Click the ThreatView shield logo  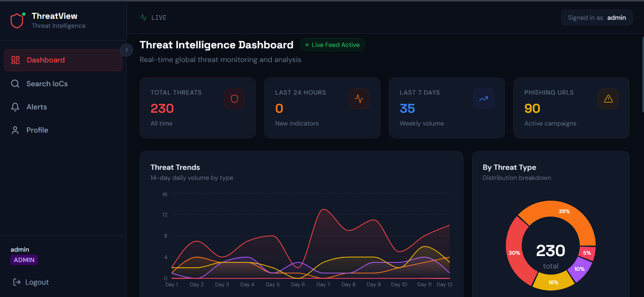click(17, 21)
